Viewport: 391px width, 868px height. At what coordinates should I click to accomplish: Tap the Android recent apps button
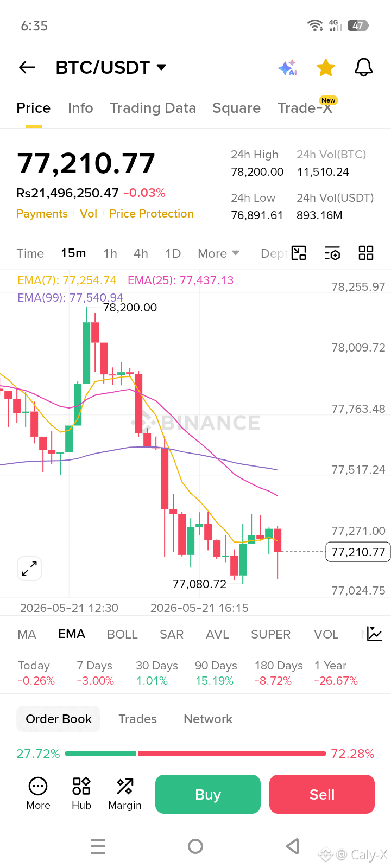point(98,846)
